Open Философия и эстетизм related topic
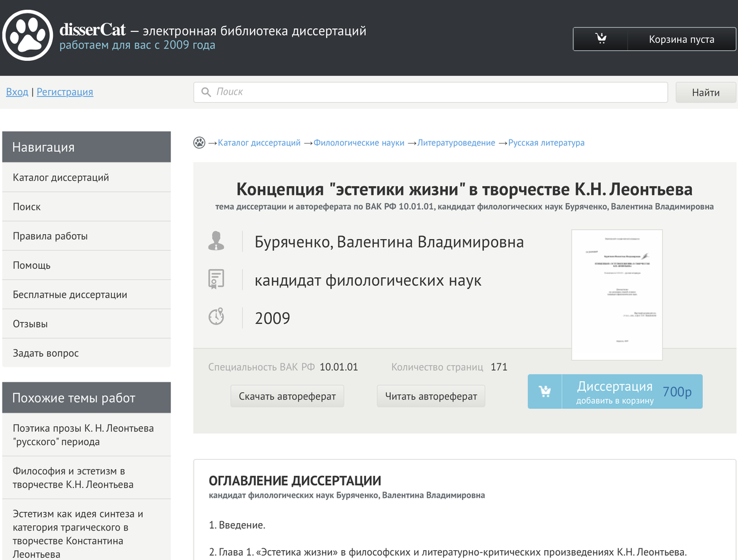This screenshot has width=738, height=560. point(87,478)
